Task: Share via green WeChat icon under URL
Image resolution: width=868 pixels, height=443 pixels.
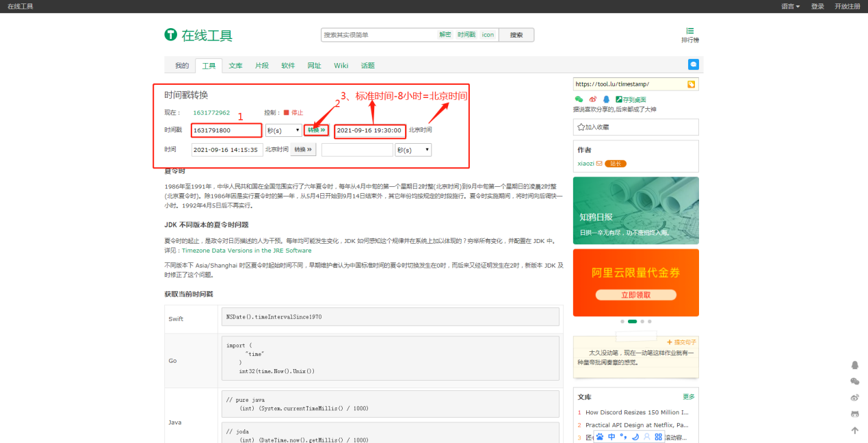Action: (x=579, y=99)
